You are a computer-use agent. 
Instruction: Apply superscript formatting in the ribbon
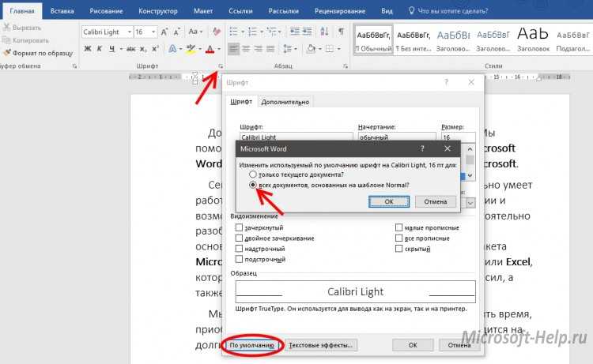coord(155,49)
